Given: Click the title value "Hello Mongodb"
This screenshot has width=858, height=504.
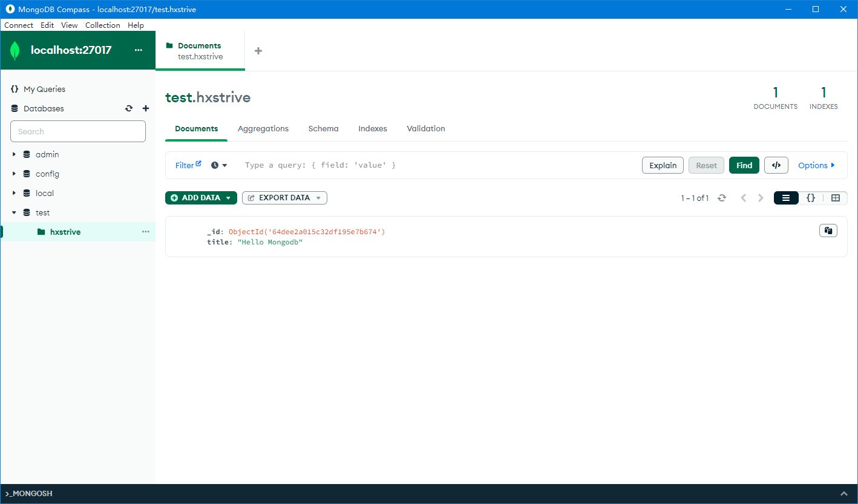Looking at the screenshot, I should tap(270, 242).
